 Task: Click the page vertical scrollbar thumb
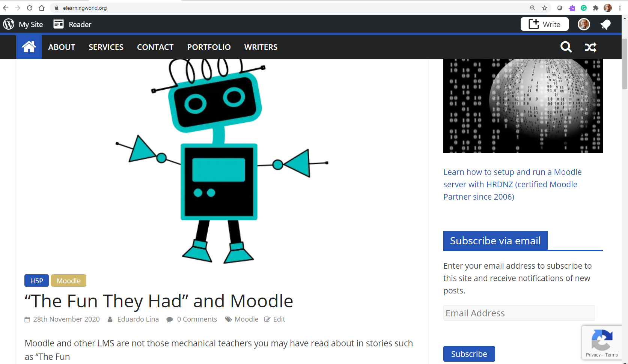click(625, 64)
